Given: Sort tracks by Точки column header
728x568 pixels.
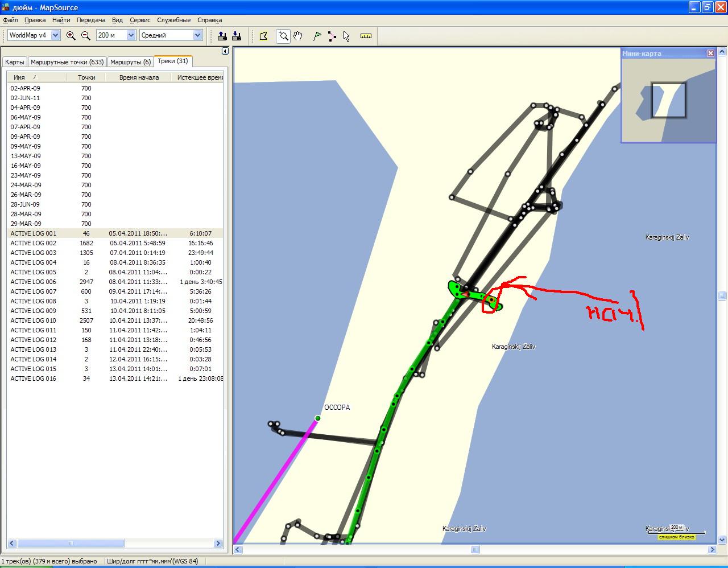Looking at the screenshot, I should point(86,77).
